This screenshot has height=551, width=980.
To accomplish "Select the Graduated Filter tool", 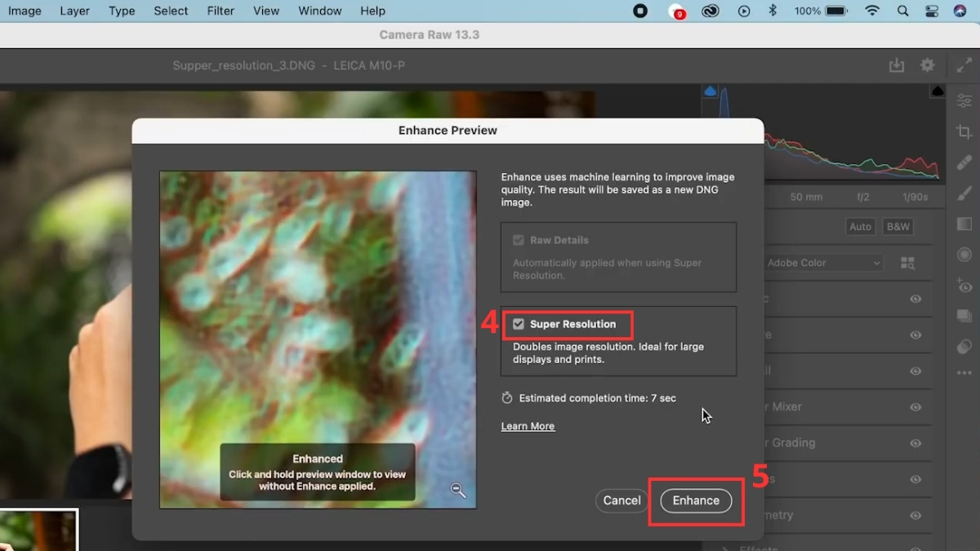I will [x=964, y=224].
